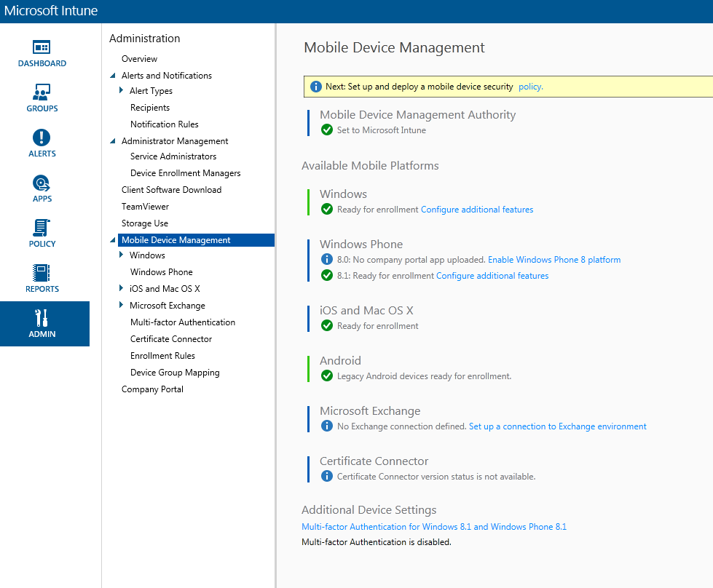
Task: Open the Overview page in Administration
Action: click(x=139, y=59)
